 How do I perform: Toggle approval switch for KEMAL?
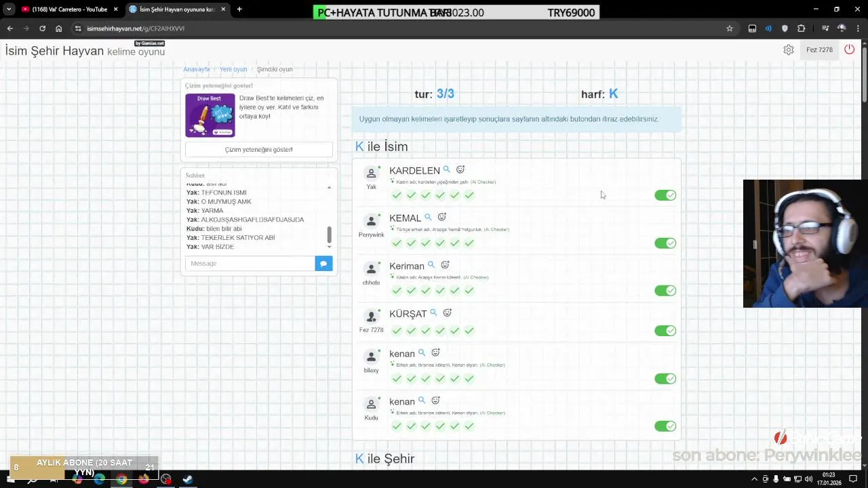[x=665, y=243]
